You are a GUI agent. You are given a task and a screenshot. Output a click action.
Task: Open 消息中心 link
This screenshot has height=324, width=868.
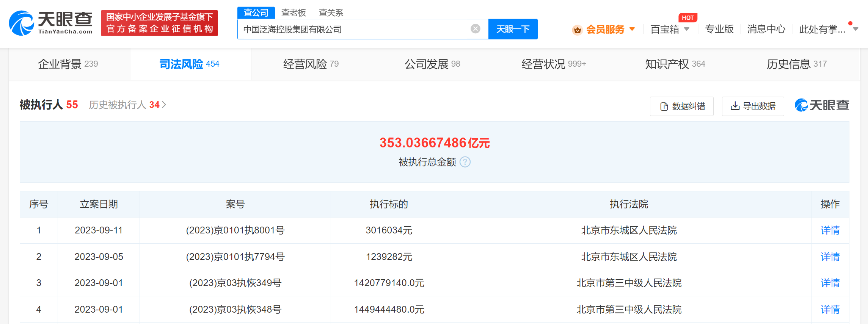tap(766, 29)
